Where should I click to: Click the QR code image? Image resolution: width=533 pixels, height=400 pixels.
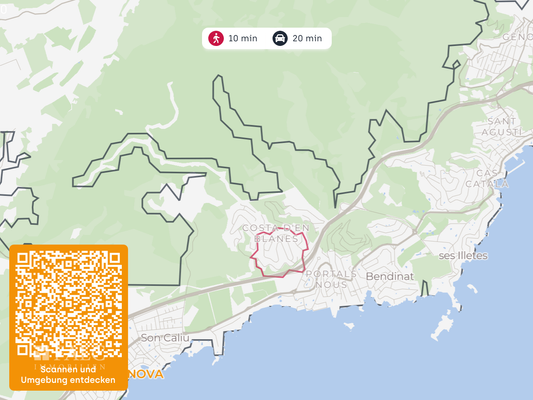click(69, 304)
